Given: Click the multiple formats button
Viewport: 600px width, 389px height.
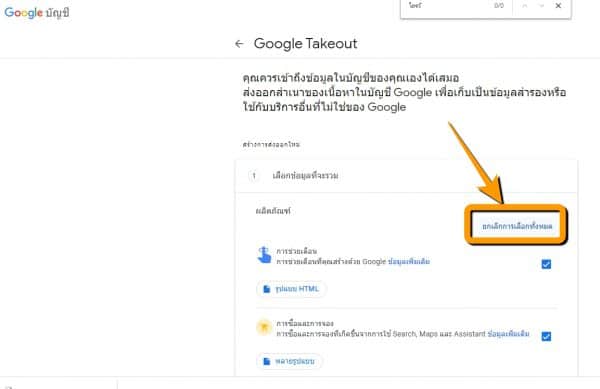Looking at the screenshot, I should [289, 361].
